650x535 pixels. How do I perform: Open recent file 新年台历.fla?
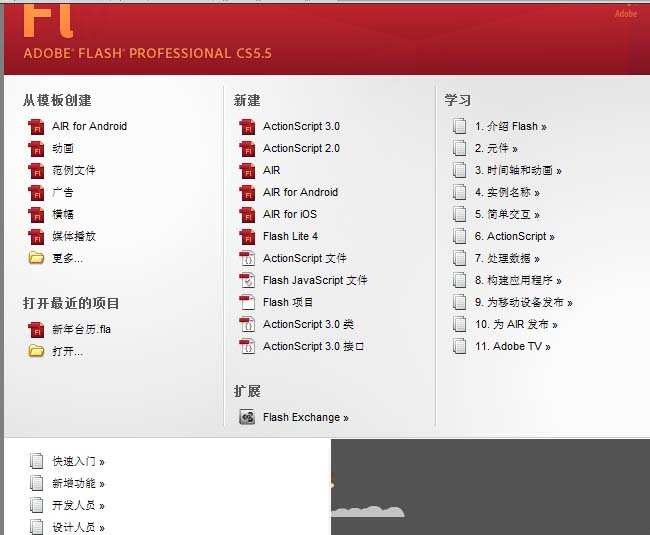[81, 329]
